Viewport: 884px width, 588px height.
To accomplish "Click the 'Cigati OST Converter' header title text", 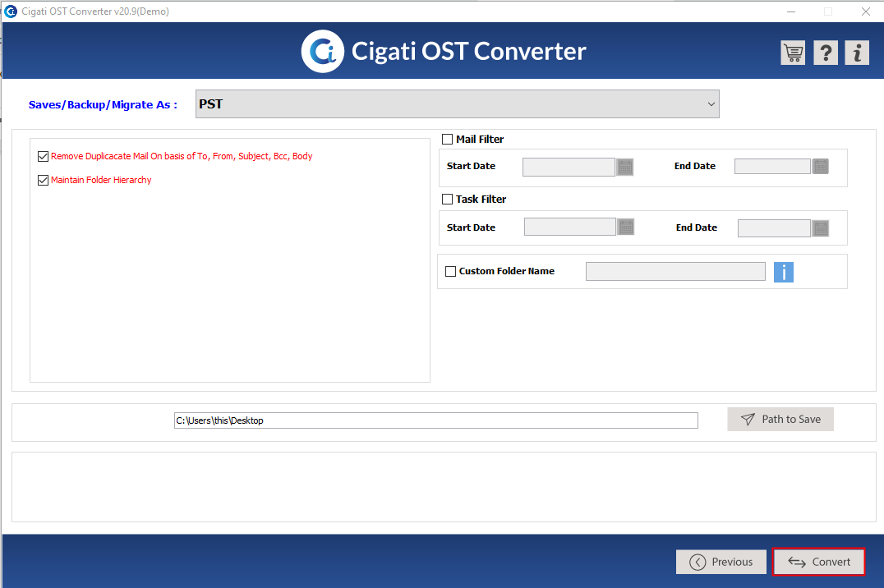I will pyautogui.click(x=469, y=51).
